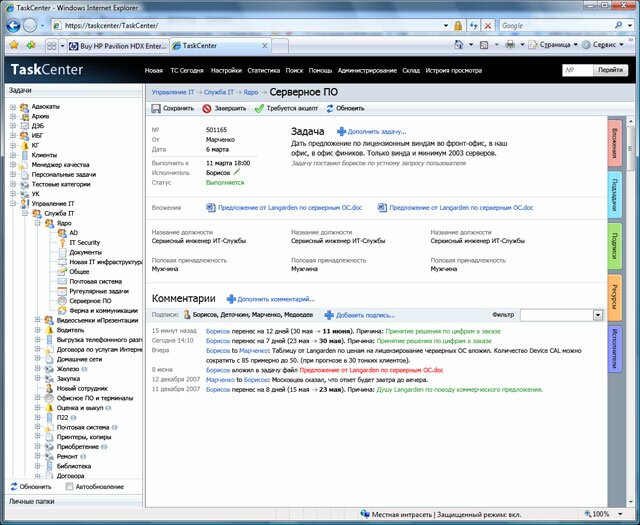
Task: Click the refresh icon at bottom of tasks panel
Action: (14, 486)
